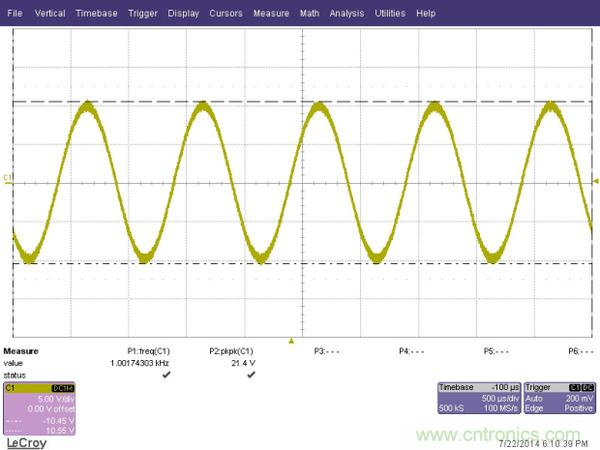This screenshot has width=600, height=450.
Task: Select the empty P3 measurement slot
Action: coord(325,352)
